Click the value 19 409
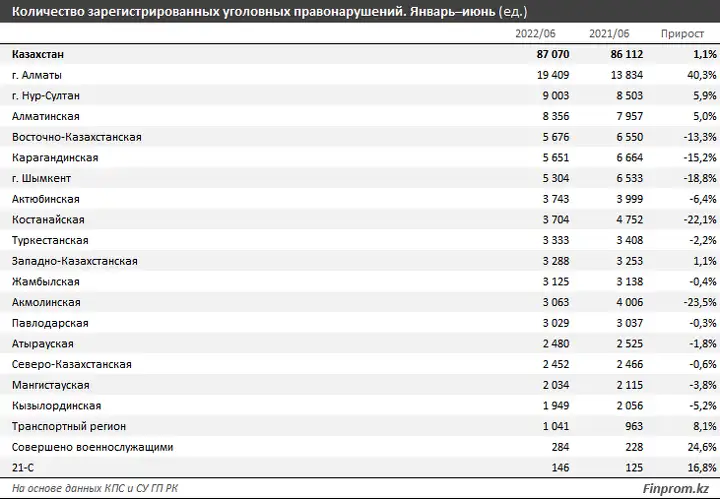The width and height of the screenshot is (720, 499). 553,75
